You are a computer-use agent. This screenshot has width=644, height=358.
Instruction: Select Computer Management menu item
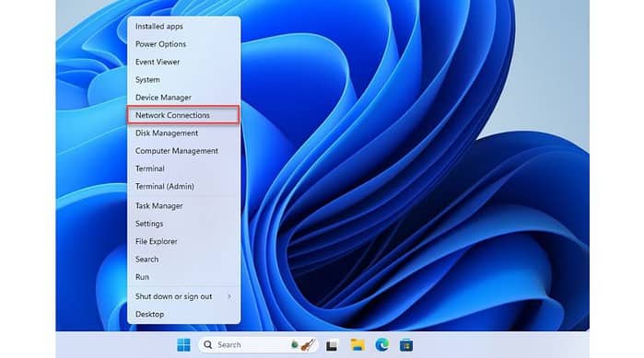183,151
